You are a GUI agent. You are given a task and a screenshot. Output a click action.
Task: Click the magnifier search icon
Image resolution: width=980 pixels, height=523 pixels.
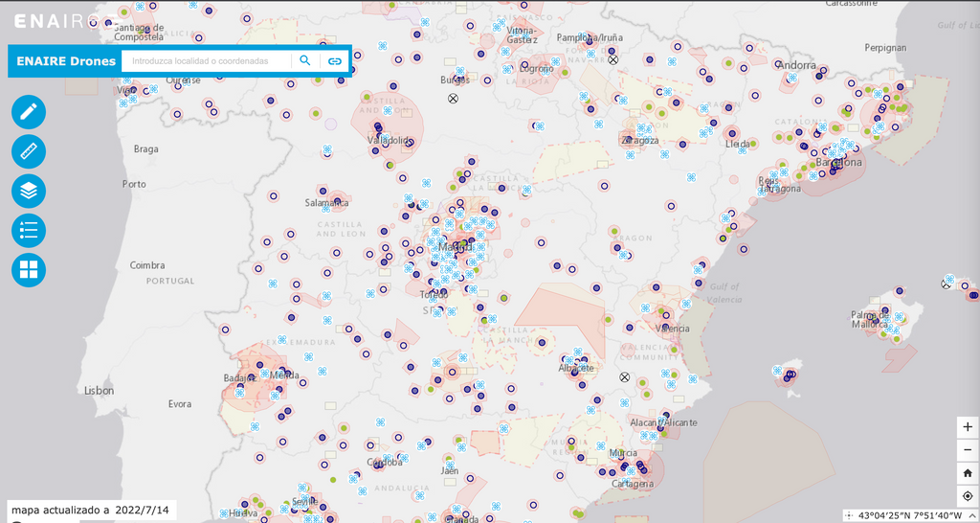[x=305, y=60]
